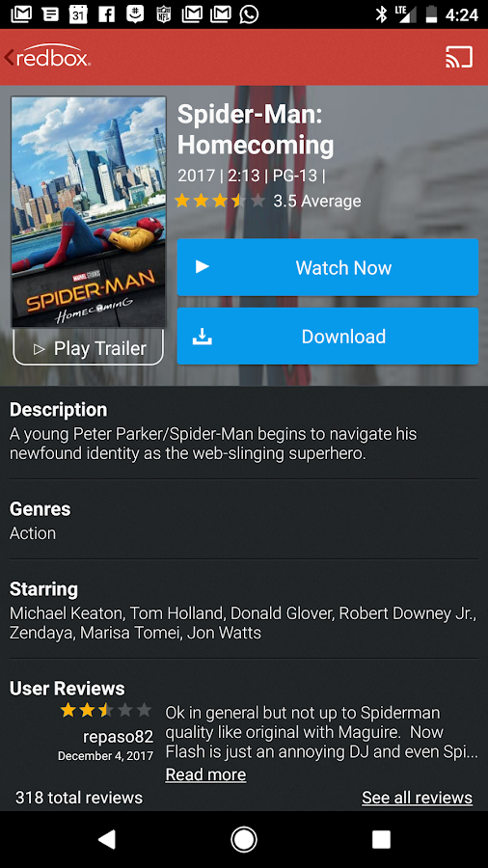The width and height of the screenshot is (488, 868).
Task: Expand the review with Read more
Action: click(x=205, y=774)
